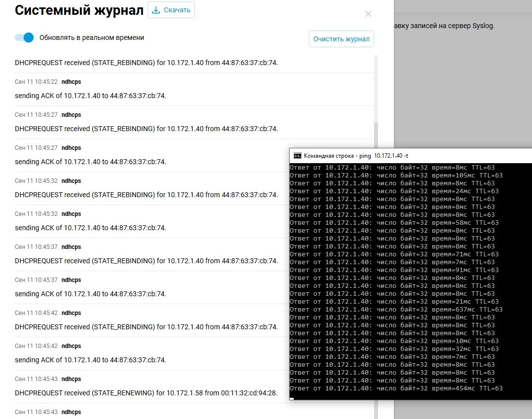The height and width of the screenshot is (419, 532).
Task: Click the Обновлять в реальном времени label
Action: click(x=92, y=37)
